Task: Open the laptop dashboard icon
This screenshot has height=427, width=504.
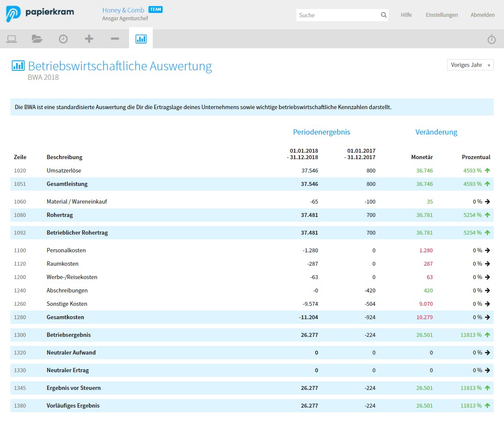Action: pos(12,39)
